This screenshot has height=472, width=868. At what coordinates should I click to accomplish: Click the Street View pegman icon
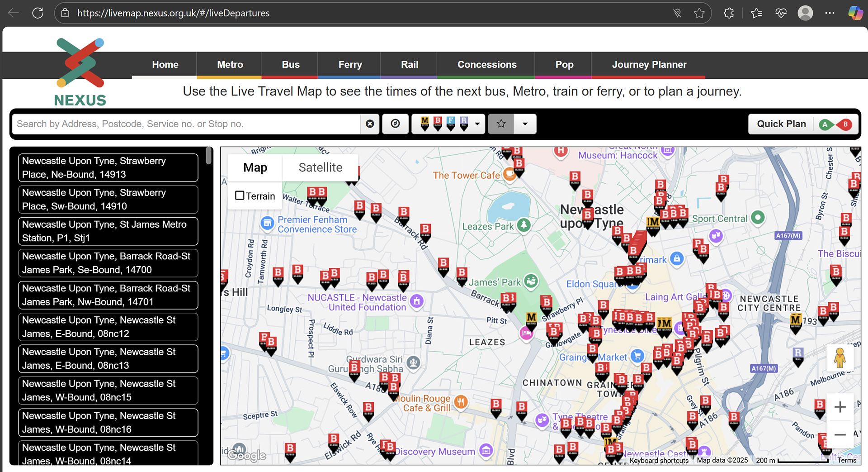coord(840,358)
